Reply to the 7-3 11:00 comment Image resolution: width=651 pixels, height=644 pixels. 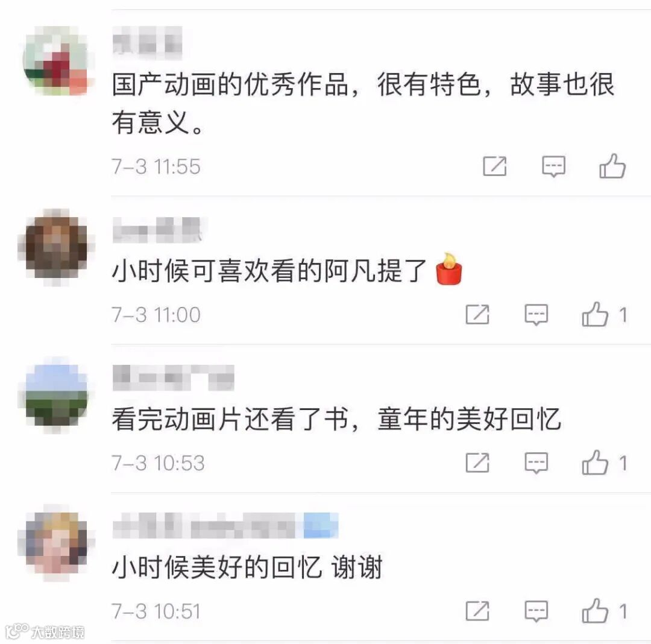536,315
